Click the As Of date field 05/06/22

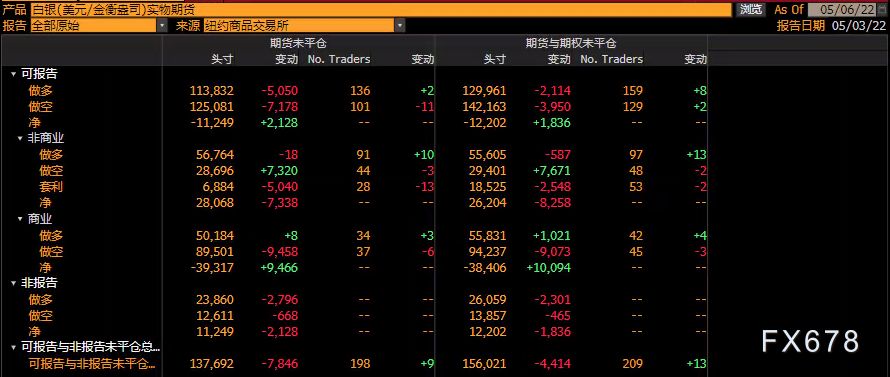(842, 10)
